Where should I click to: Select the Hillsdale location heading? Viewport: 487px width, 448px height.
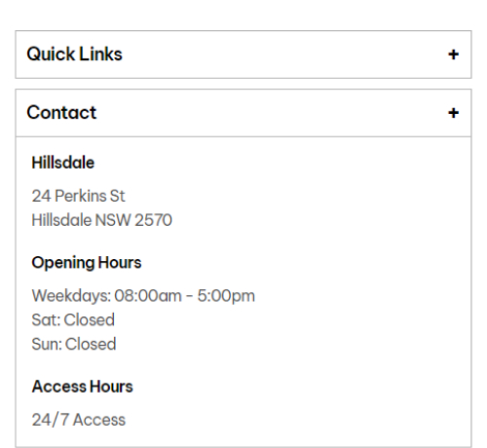(x=63, y=163)
